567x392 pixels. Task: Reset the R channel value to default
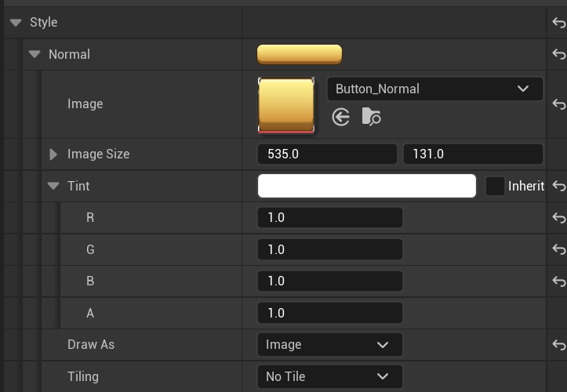tap(558, 217)
